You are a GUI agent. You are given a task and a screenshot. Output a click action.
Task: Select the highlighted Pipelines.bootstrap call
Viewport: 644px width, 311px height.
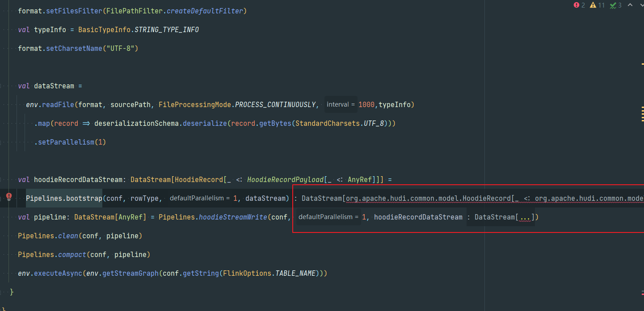63,198
